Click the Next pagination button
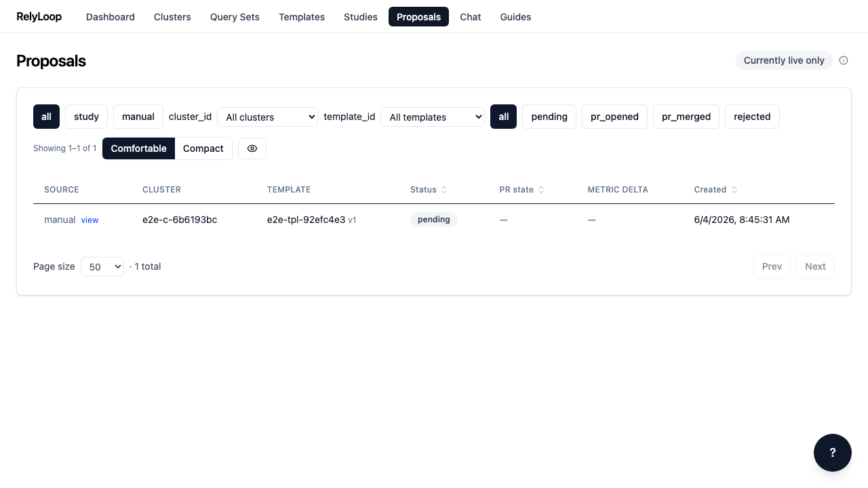Viewport: 868px width, 488px height. [815, 266]
